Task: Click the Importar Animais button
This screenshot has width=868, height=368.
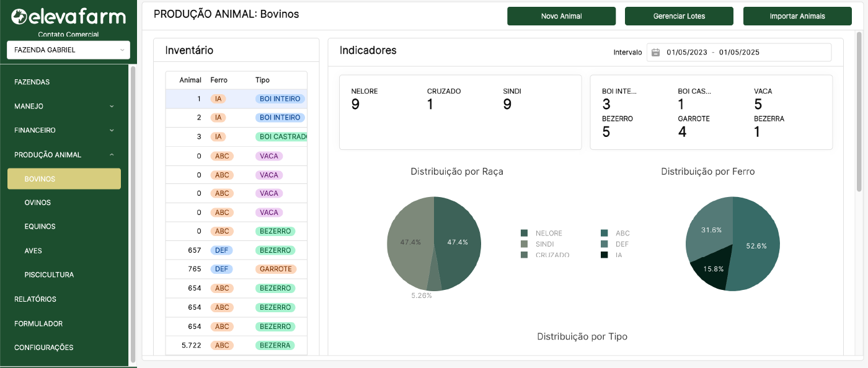Action: coord(797,16)
